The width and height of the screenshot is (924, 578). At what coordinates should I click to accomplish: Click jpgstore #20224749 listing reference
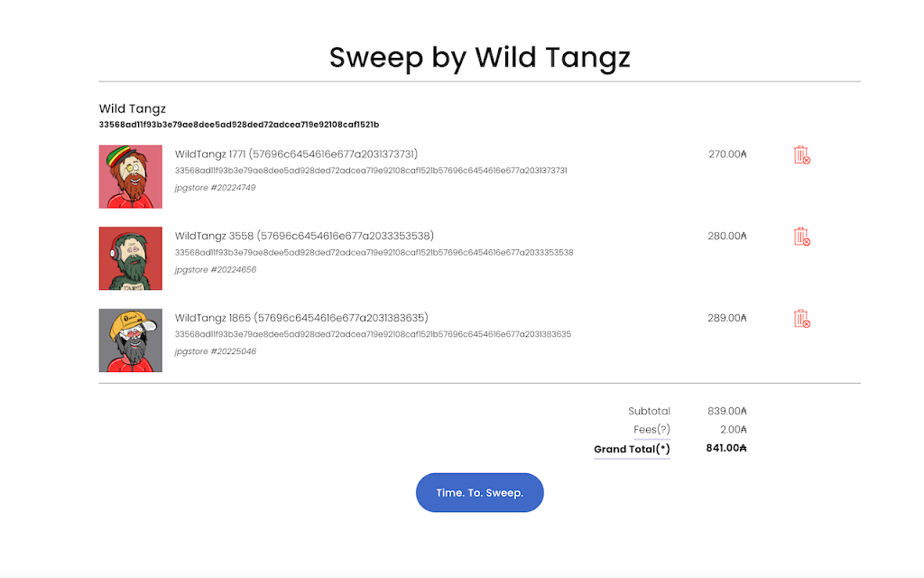215,188
